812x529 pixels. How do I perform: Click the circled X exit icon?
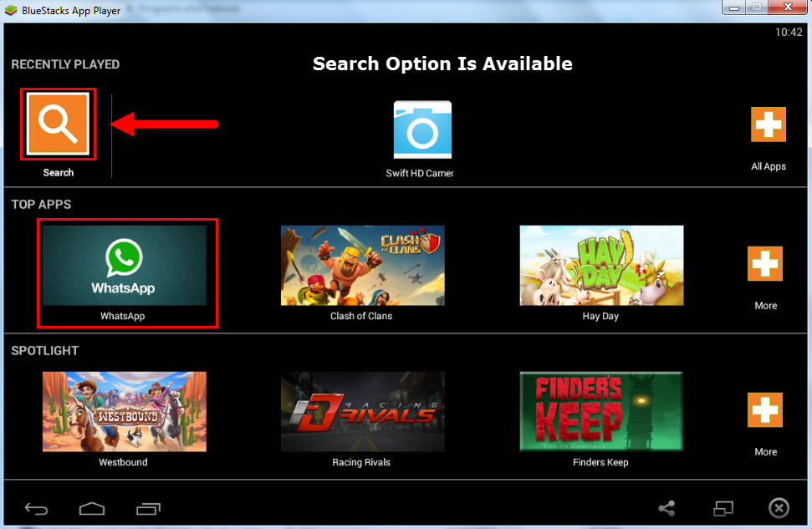[x=779, y=508]
